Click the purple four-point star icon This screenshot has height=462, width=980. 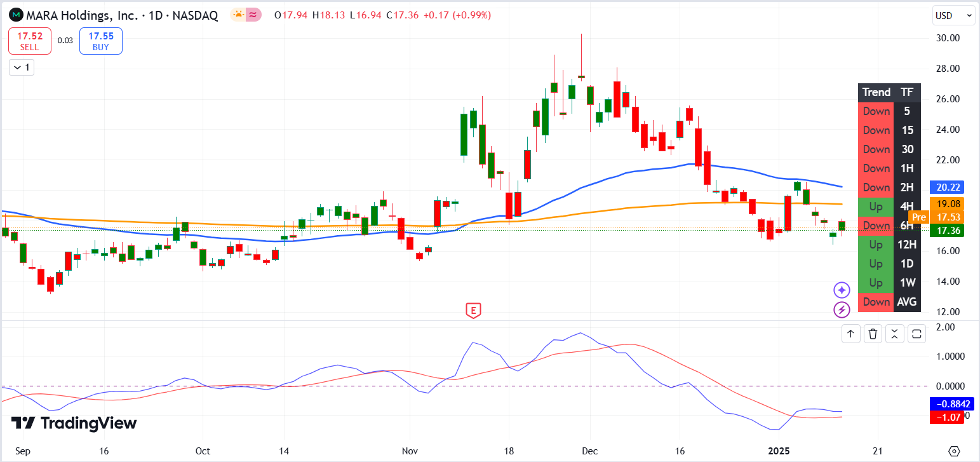point(842,290)
